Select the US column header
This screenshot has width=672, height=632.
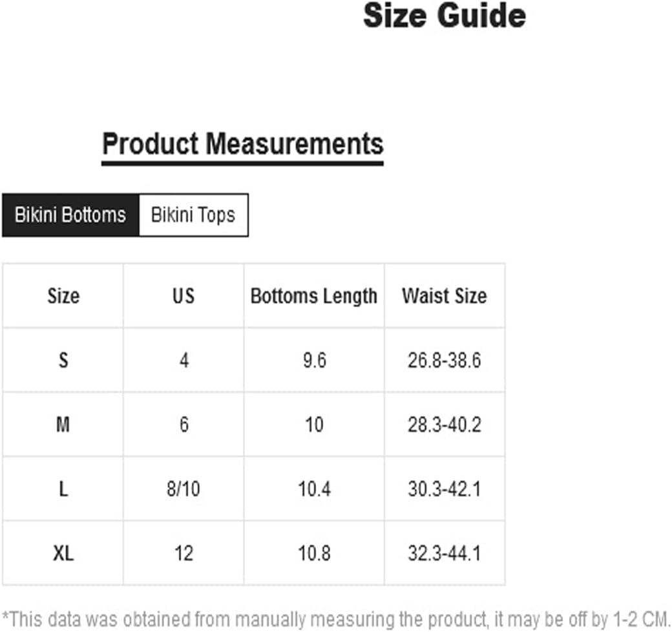pyautogui.click(x=184, y=296)
